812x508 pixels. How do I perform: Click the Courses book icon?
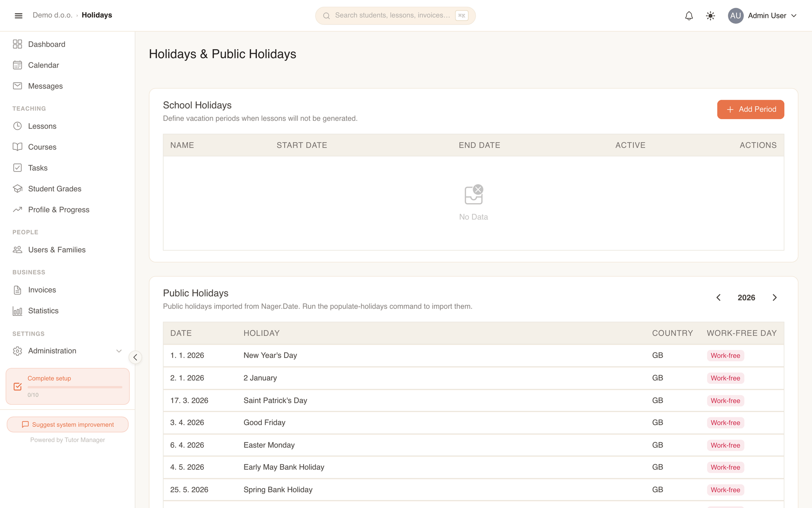(x=17, y=147)
